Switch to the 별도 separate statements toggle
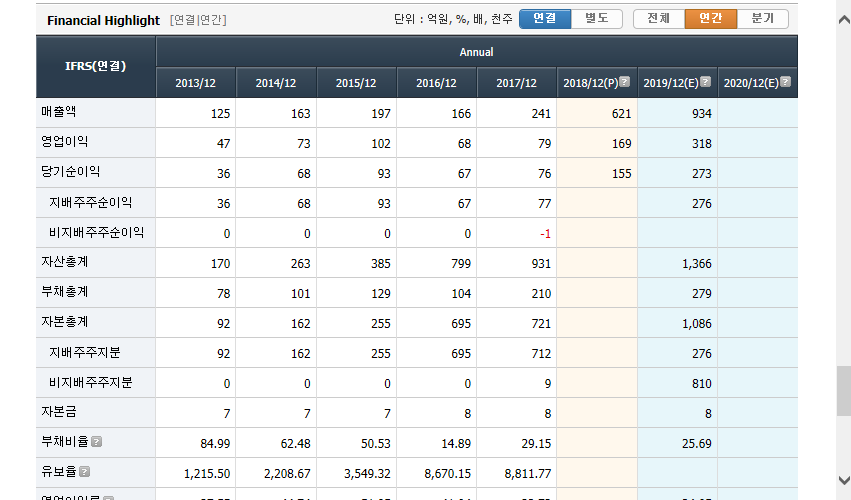851x500 pixels. click(596, 19)
